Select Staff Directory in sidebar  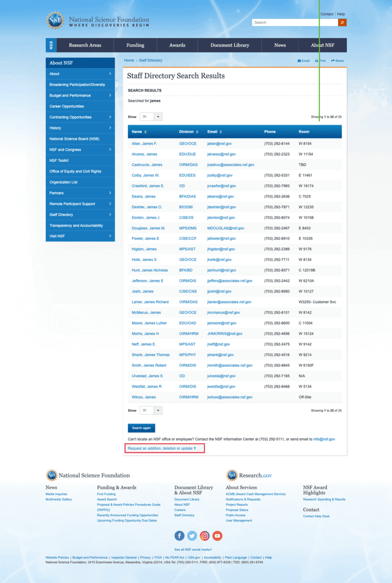pos(80,215)
